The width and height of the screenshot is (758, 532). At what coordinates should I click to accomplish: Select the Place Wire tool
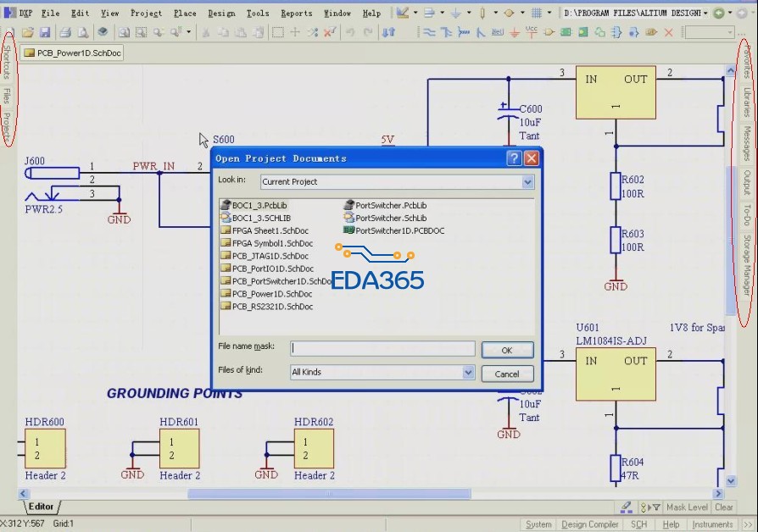[x=429, y=32]
